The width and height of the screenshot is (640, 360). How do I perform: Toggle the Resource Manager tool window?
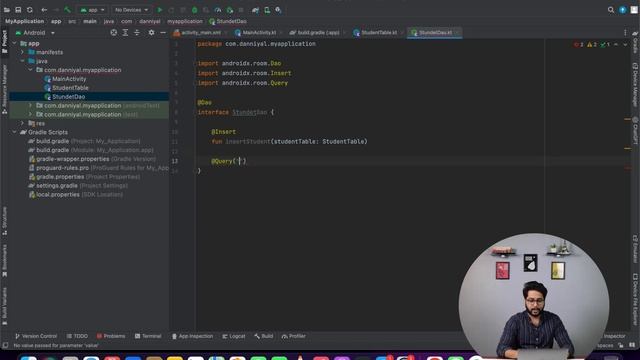tap(4, 89)
